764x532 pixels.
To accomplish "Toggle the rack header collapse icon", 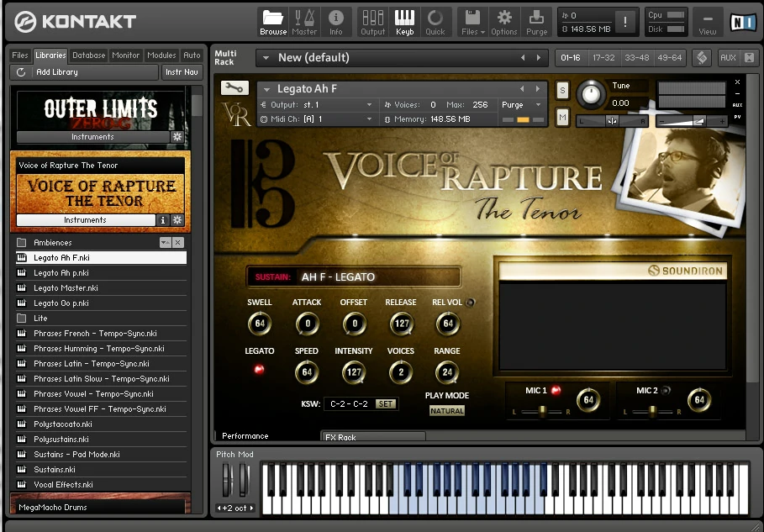I will click(749, 58).
